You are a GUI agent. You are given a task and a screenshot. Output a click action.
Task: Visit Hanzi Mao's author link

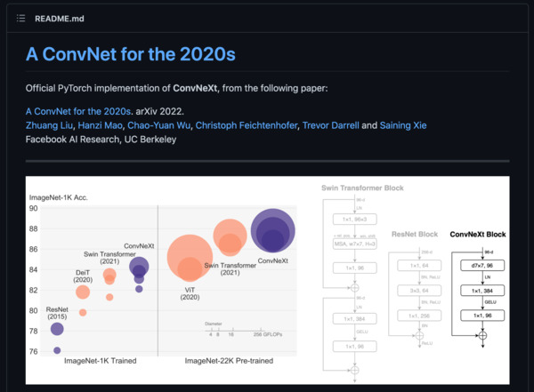point(100,125)
